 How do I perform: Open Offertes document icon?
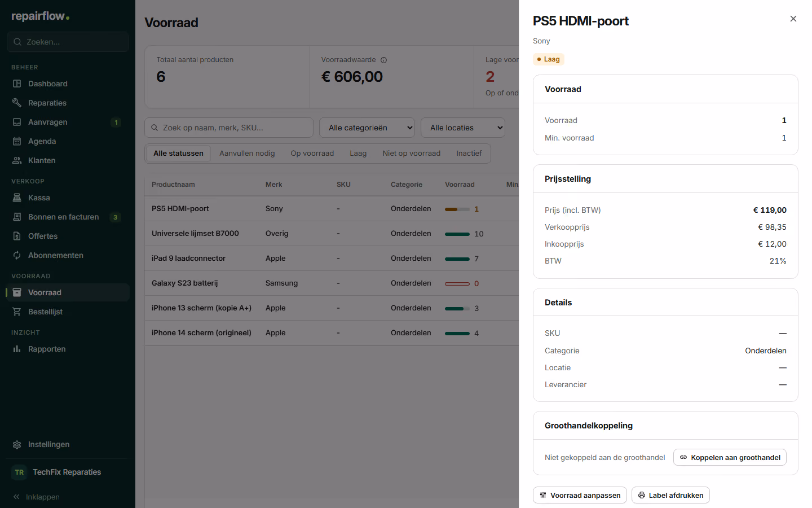(17, 236)
